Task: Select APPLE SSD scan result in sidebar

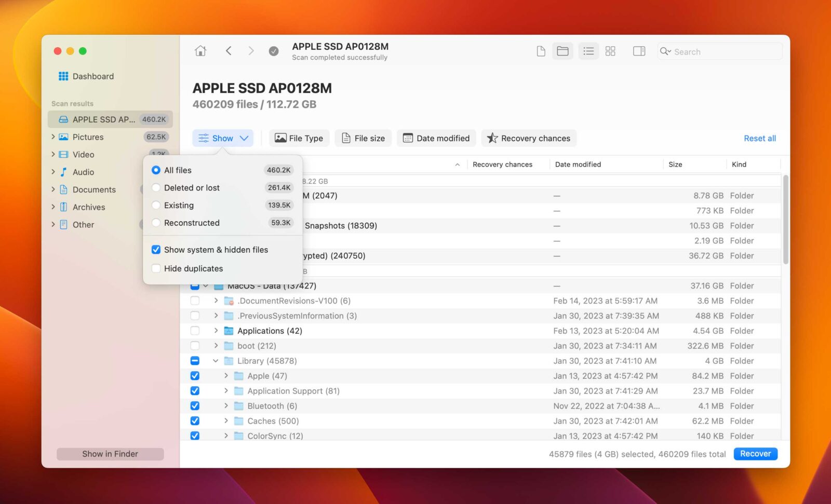Action: (x=110, y=119)
